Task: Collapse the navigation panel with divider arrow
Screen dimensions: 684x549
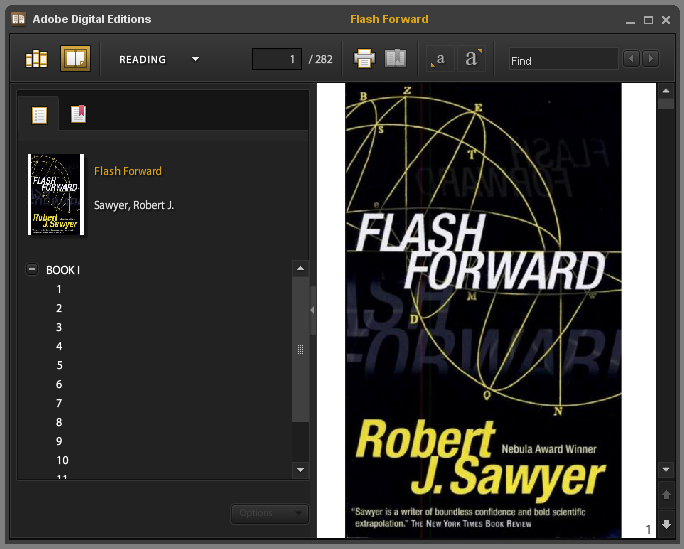Action: [312, 310]
